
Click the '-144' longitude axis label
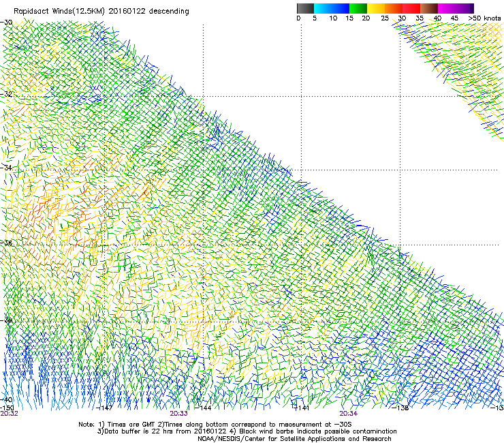coord(203,408)
